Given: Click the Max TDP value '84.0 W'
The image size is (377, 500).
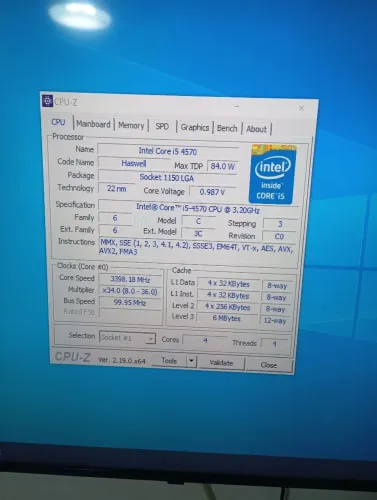Looking at the screenshot, I should (222, 166).
